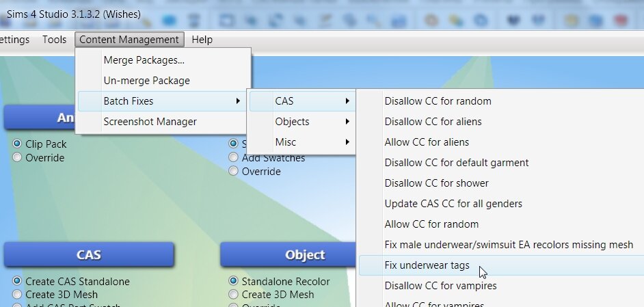
Task: Expand the CAS batch fixes submenu
Action: click(302, 101)
